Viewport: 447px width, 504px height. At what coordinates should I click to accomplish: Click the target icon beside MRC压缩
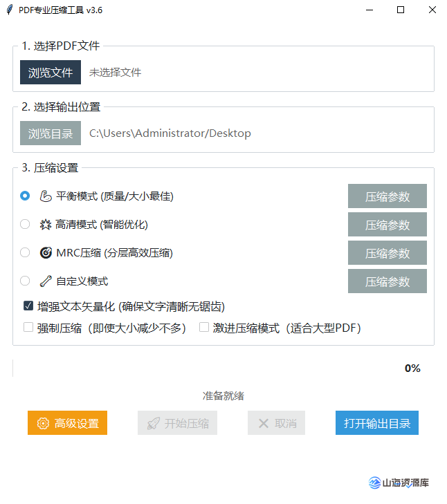pyautogui.click(x=46, y=253)
